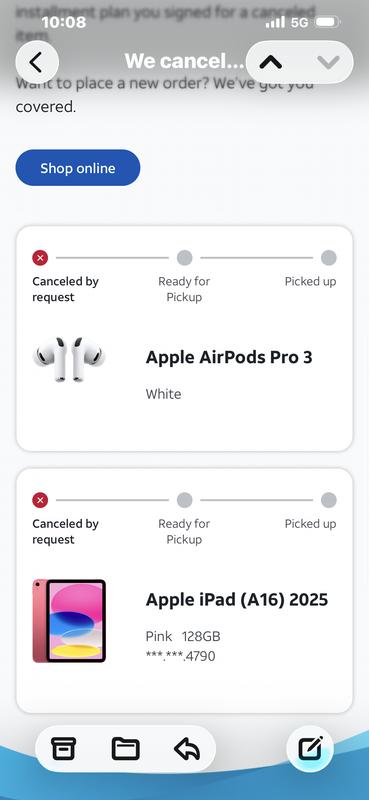
Task: Tap the back arrow button
Action: [x=37, y=62]
